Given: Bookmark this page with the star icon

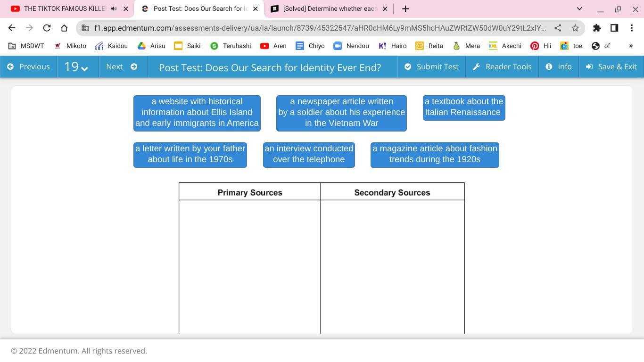Looking at the screenshot, I should pos(575,28).
